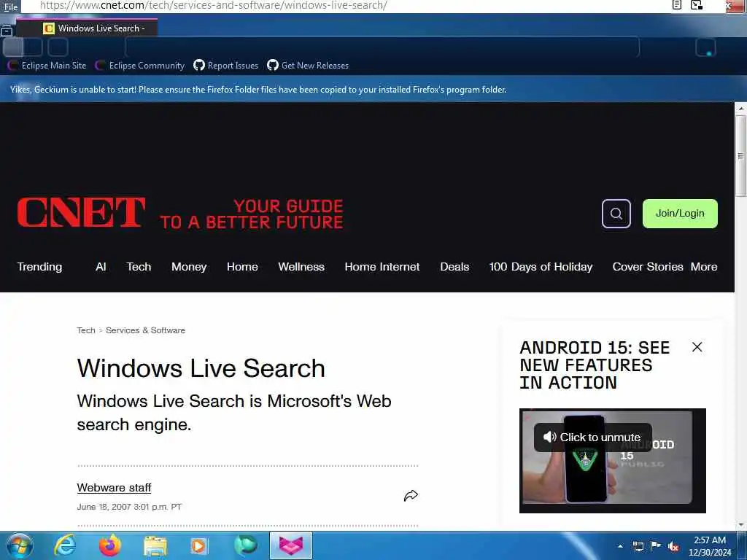Image resolution: width=747 pixels, height=560 pixels.
Task: Click the scrollbar up arrow
Action: (x=740, y=109)
